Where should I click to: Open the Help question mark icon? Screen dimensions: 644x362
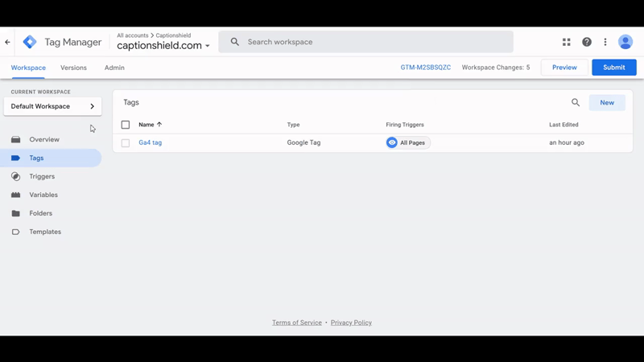click(x=587, y=42)
